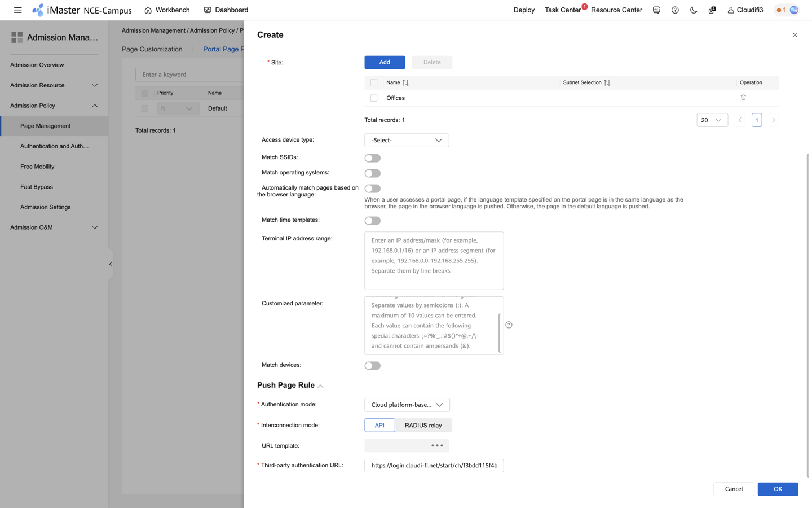Click the notification badge showing 1

click(x=783, y=10)
